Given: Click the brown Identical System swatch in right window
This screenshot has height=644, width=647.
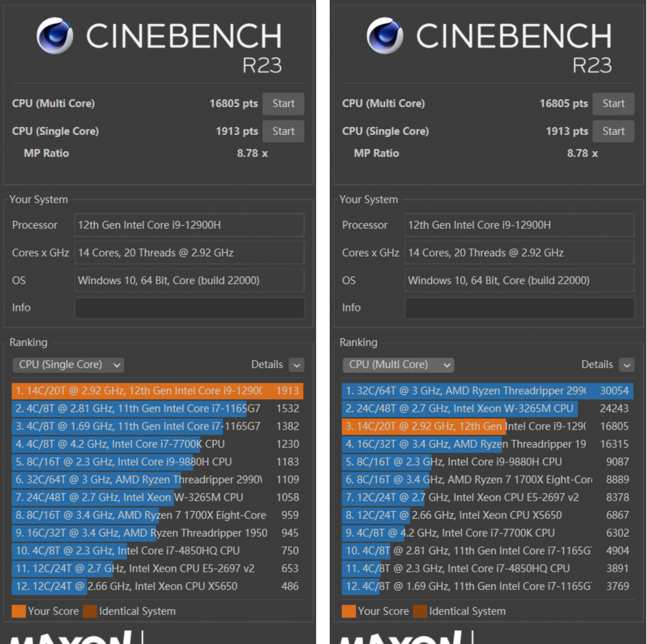Looking at the screenshot, I should click(420, 611).
